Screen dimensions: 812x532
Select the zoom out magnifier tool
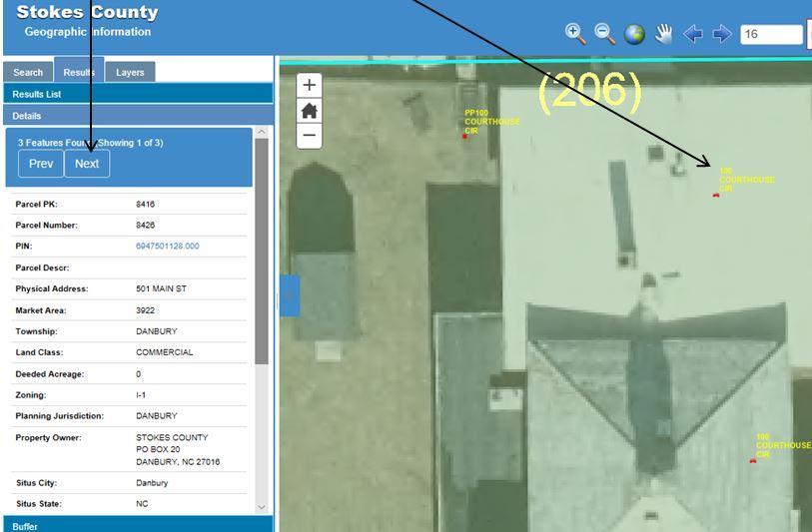pos(604,33)
